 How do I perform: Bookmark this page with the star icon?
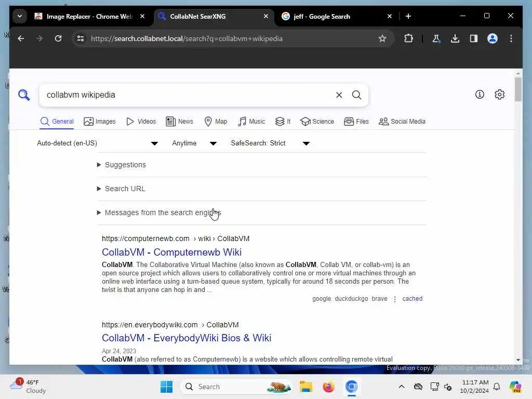[382, 38]
